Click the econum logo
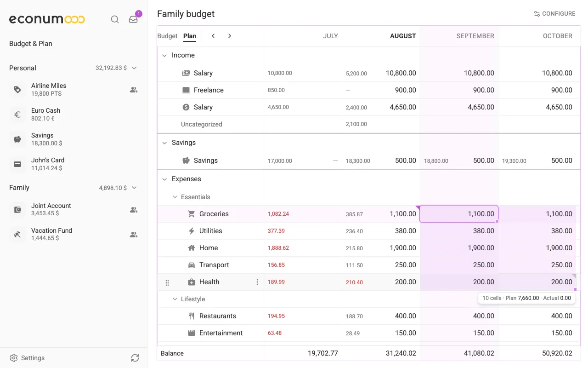 [x=47, y=19]
